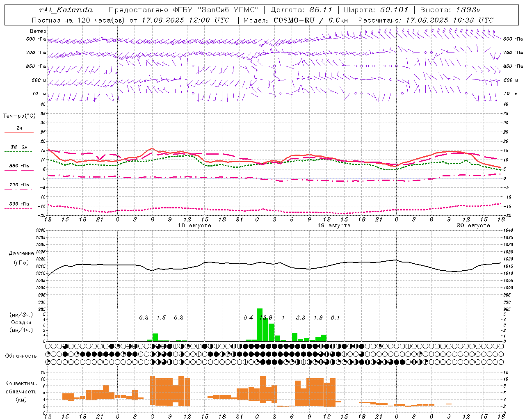Click the 19 августа date label under the temperature chart
The image size is (525, 420).
click(x=334, y=226)
